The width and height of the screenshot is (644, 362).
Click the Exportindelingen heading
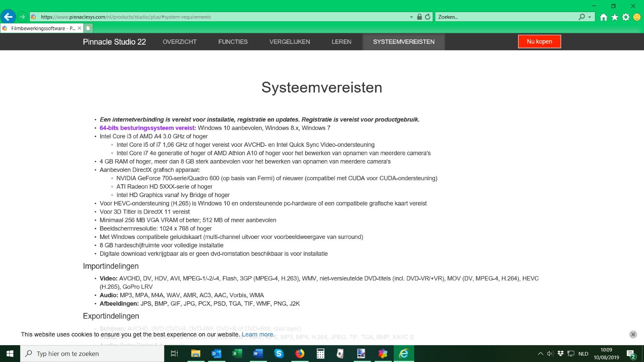[x=111, y=316]
